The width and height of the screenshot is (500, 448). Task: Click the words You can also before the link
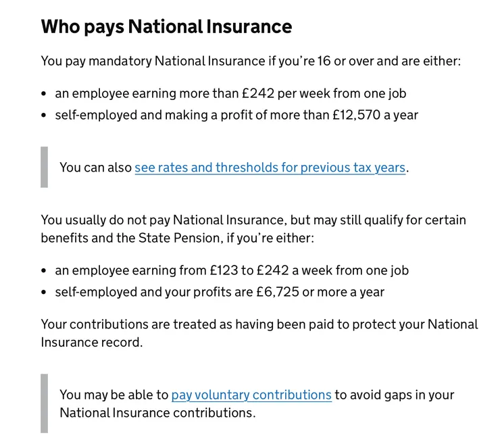96,168
